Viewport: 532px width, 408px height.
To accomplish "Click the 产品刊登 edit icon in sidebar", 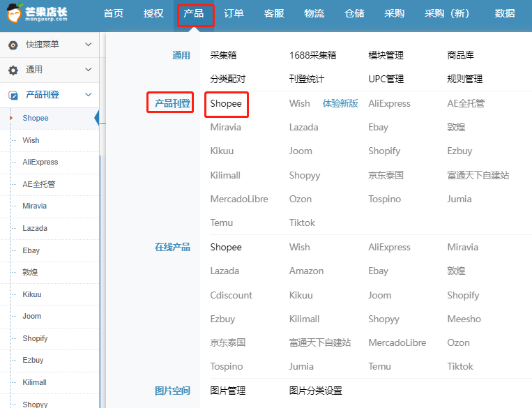I will (x=13, y=95).
